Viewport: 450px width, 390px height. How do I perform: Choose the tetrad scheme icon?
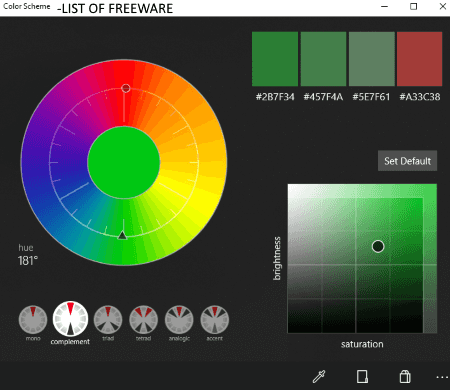point(143,320)
